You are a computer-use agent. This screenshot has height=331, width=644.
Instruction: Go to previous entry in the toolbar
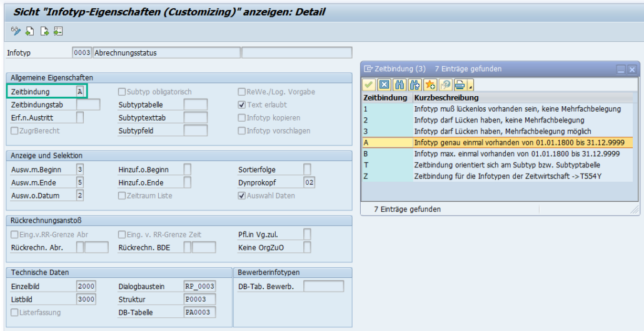tap(30, 31)
